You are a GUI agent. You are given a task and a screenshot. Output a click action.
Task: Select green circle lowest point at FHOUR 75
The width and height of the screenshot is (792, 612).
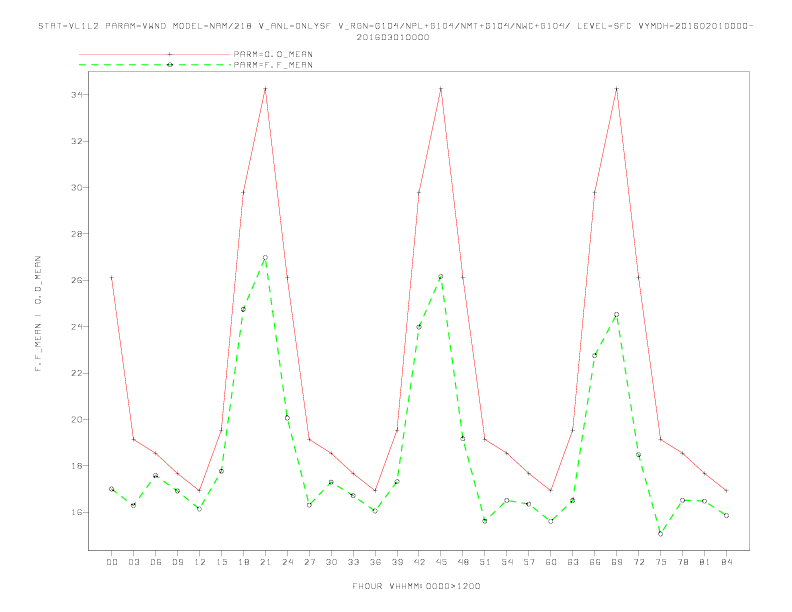point(660,534)
